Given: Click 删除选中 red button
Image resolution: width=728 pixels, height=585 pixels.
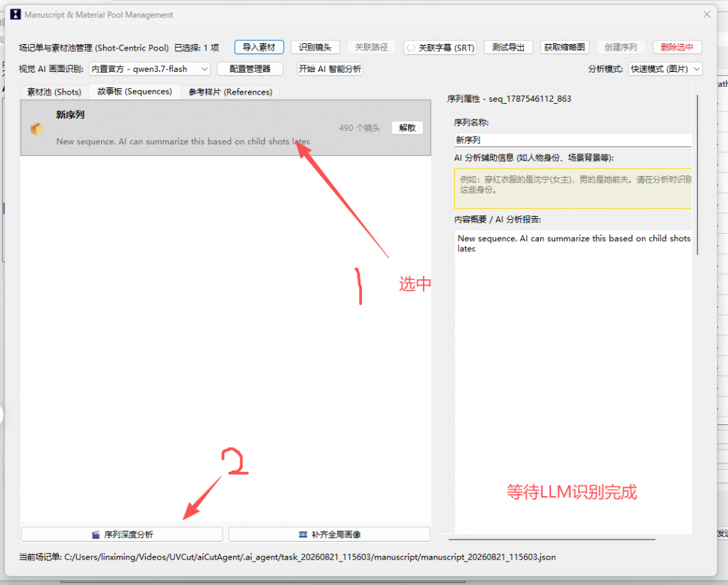Looking at the screenshot, I should pos(677,48).
